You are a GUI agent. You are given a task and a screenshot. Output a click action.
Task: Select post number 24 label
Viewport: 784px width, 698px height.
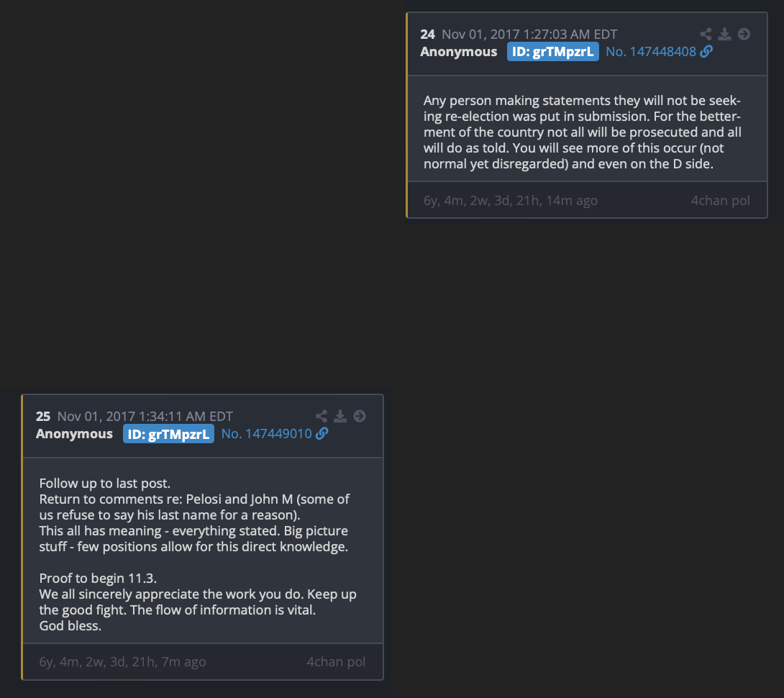click(427, 34)
